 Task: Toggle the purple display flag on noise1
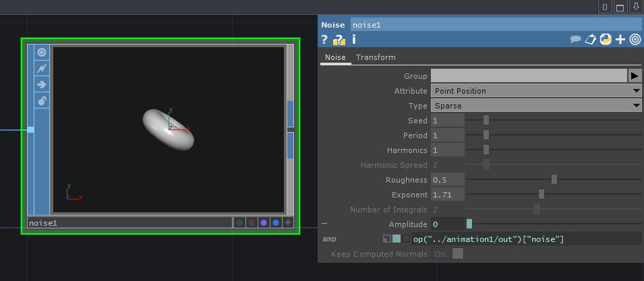(x=263, y=223)
